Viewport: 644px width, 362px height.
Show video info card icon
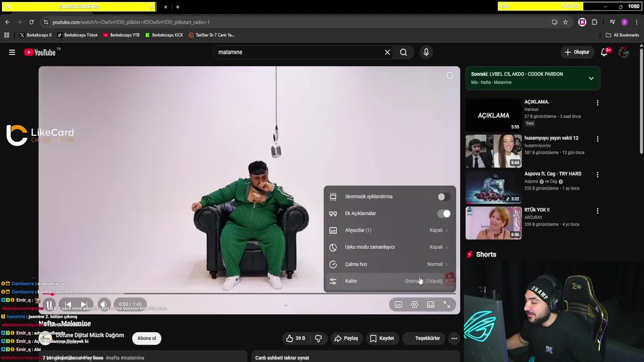coord(450,75)
